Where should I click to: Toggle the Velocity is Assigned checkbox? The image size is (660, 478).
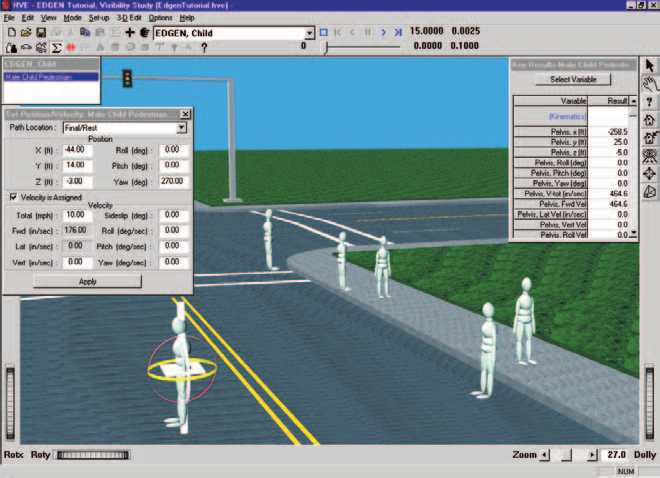click(x=13, y=197)
